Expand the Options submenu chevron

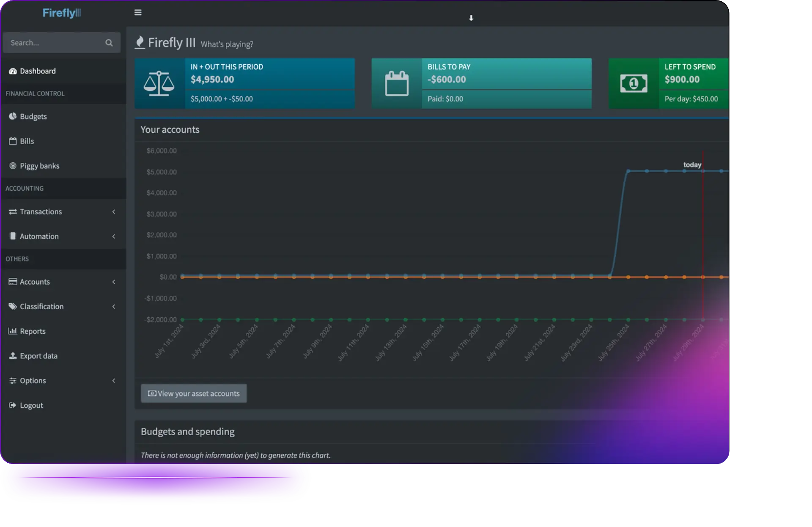click(114, 381)
